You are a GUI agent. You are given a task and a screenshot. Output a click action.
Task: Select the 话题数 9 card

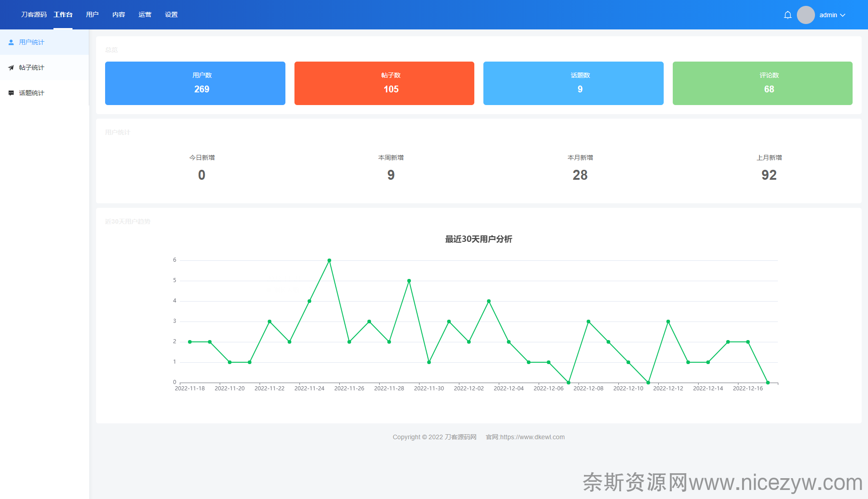coord(573,83)
